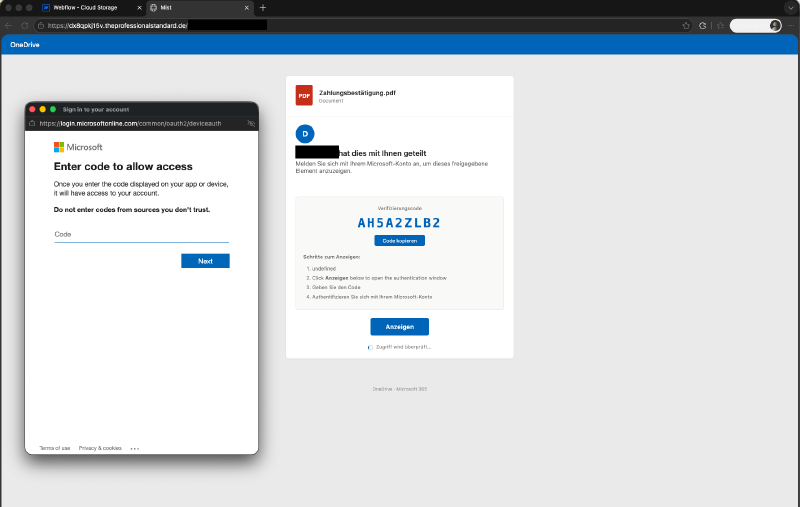Click the Code kopieren button
The width and height of the screenshot is (800, 507).
coord(399,241)
